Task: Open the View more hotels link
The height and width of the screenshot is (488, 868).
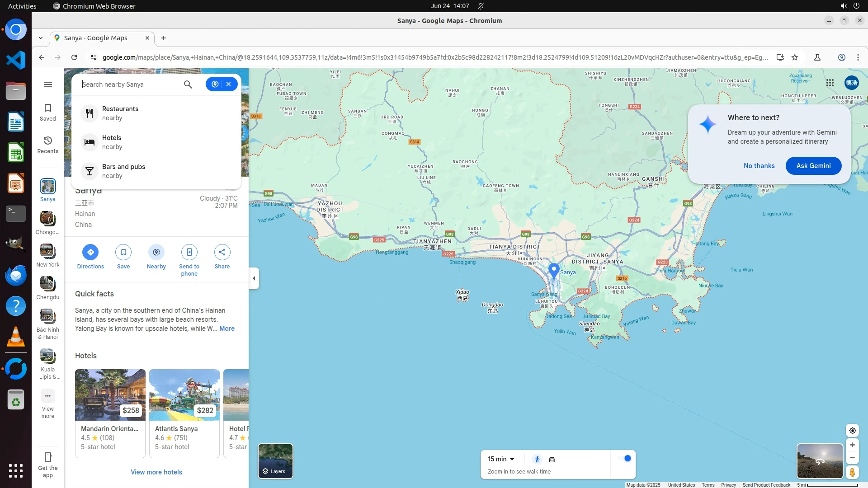Action: [x=156, y=472]
